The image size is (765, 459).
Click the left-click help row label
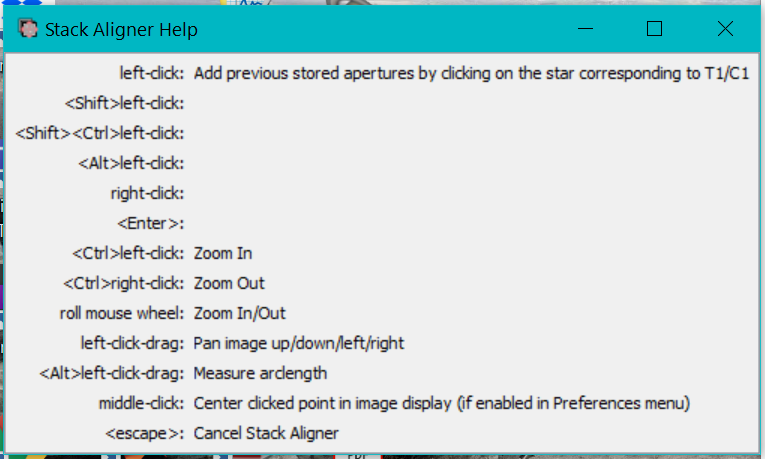151,73
